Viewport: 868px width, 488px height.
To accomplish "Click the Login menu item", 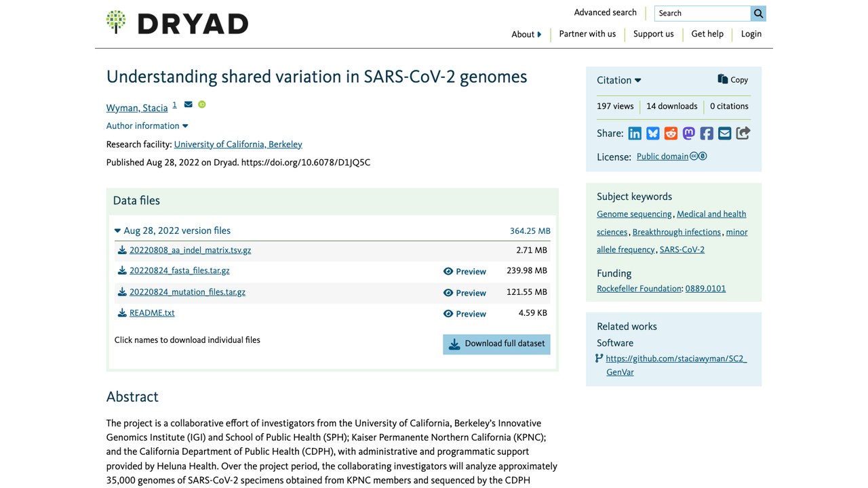I will (x=751, y=34).
